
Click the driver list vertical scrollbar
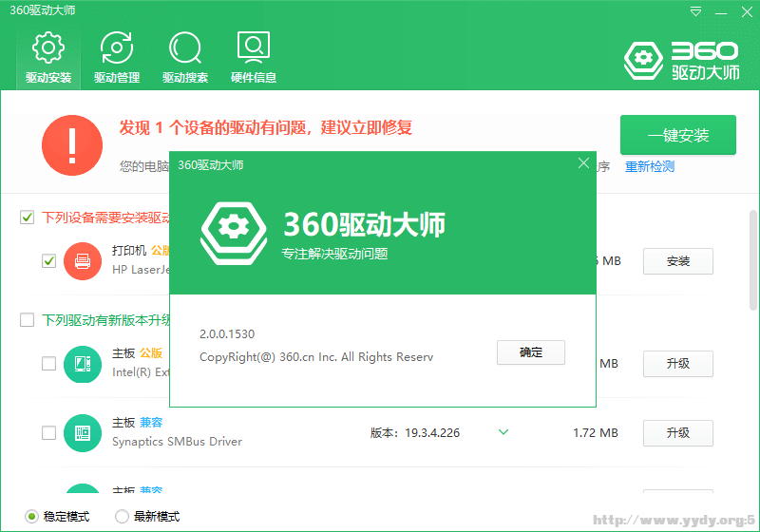(753, 260)
